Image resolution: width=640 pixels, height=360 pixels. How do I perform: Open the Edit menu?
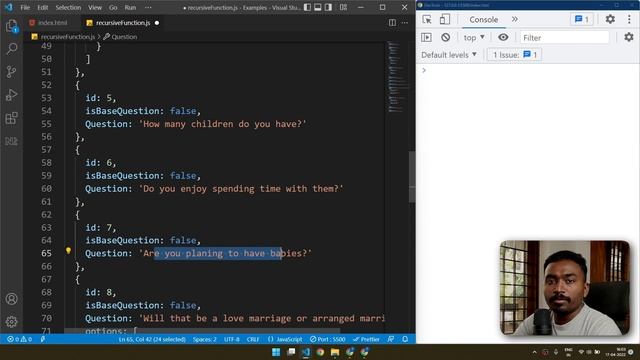point(42,7)
